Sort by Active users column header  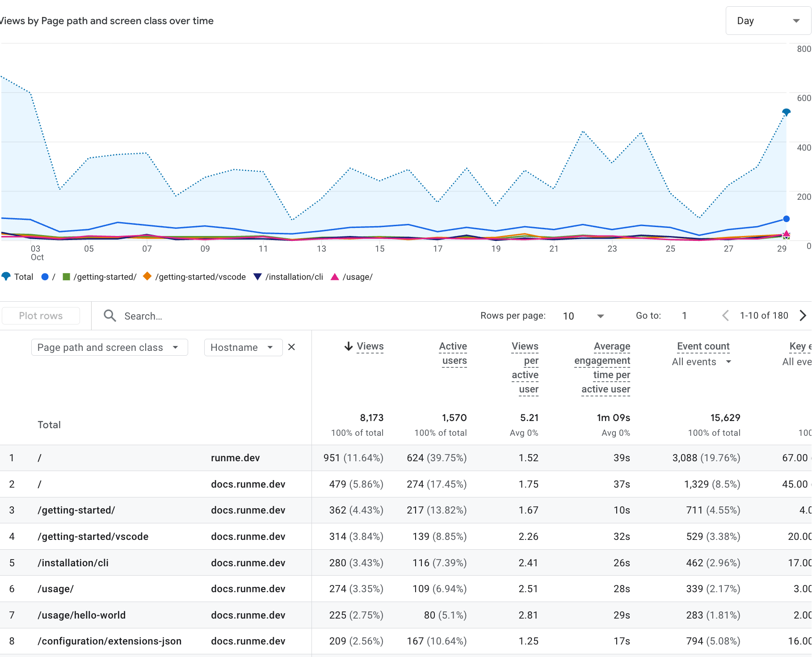[x=454, y=353]
